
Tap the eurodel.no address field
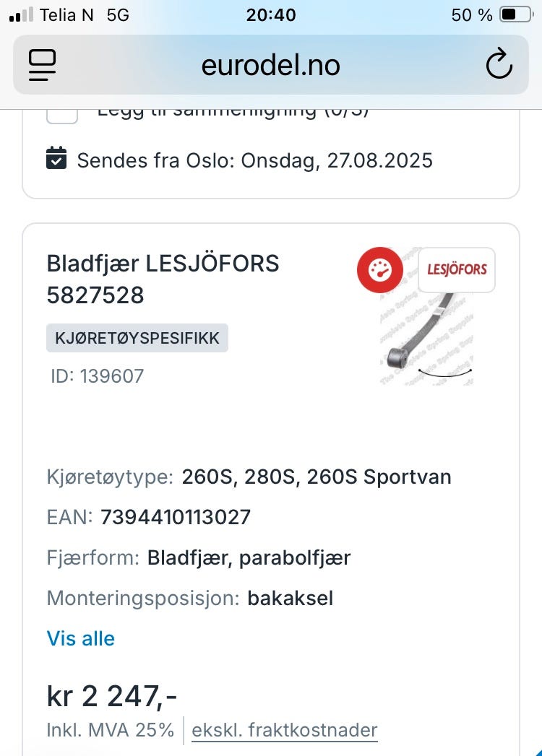point(270,66)
